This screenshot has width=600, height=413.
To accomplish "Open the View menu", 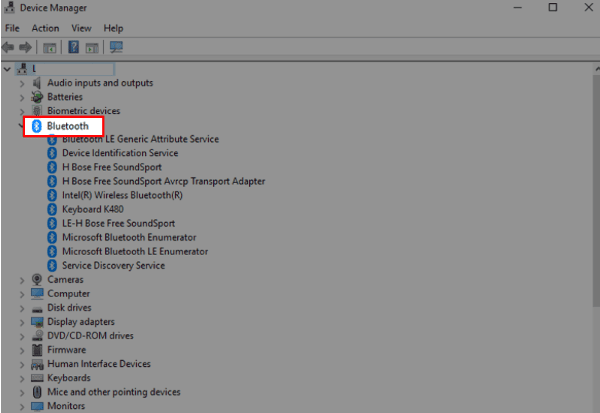I will click(81, 28).
